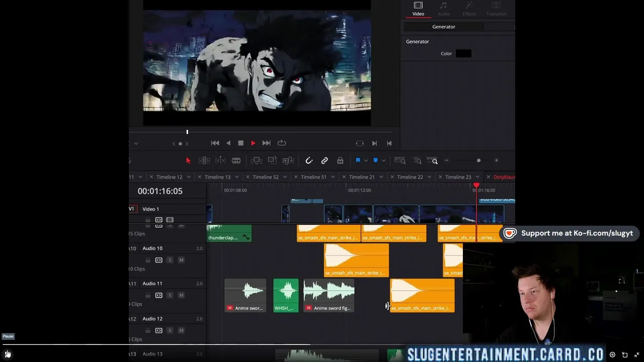The height and width of the screenshot is (362, 644).
Task: Toggle auto select on Audio 11
Action: [158, 295]
